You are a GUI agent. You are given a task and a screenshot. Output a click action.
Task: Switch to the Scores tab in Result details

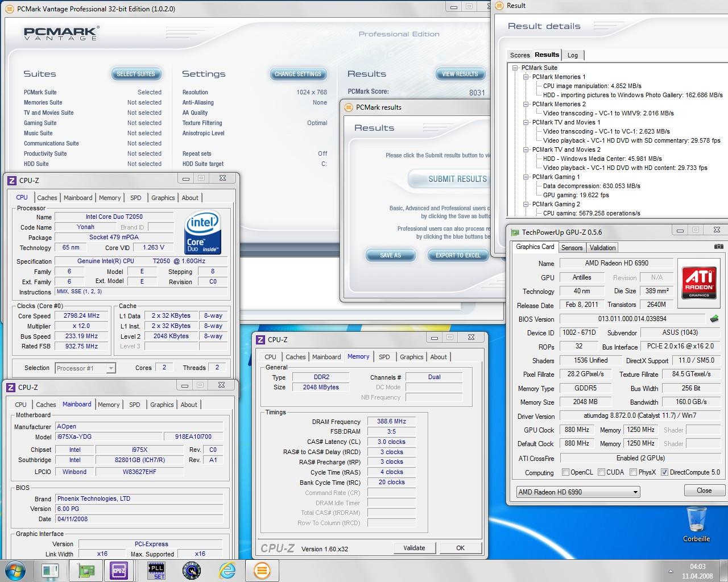[520, 55]
